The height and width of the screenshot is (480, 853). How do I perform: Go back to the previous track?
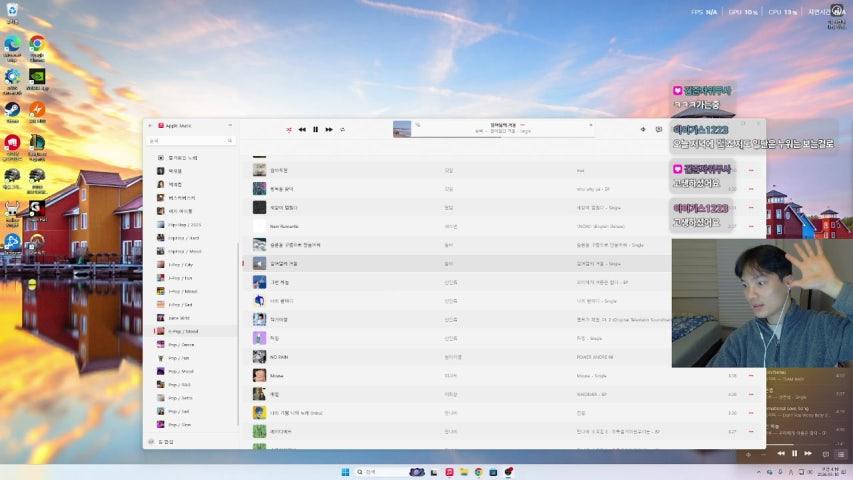pyautogui.click(x=302, y=129)
